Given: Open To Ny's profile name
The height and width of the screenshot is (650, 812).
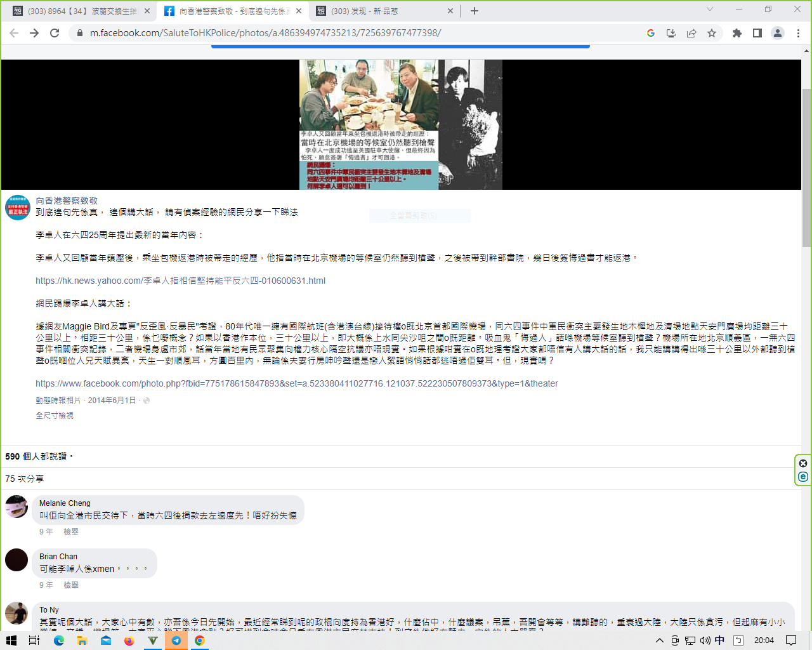Looking at the screenshot, I should pos(49,610).
